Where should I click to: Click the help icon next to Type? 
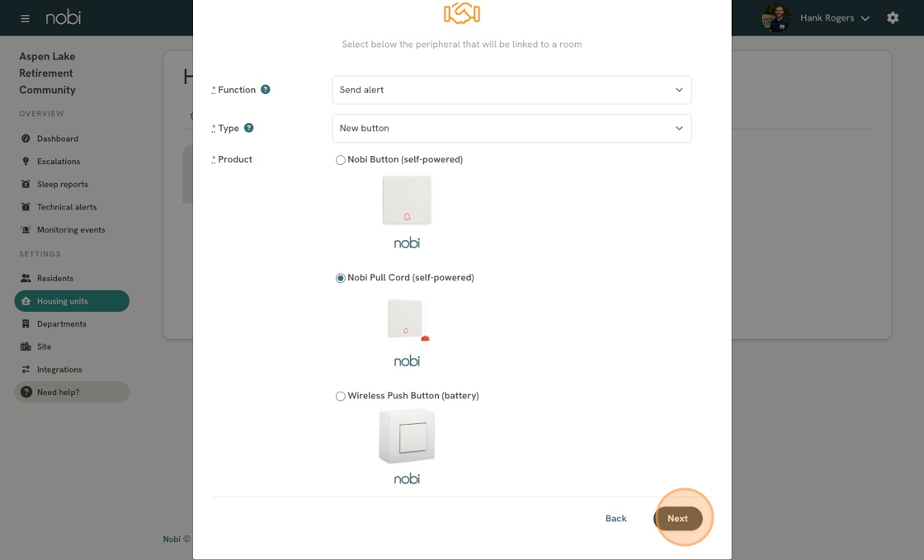(x=249, y=128)
